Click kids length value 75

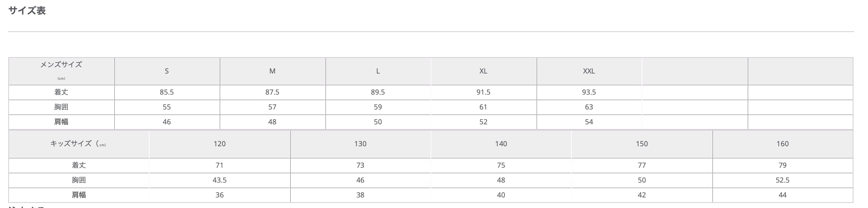[x=501, y=165]
